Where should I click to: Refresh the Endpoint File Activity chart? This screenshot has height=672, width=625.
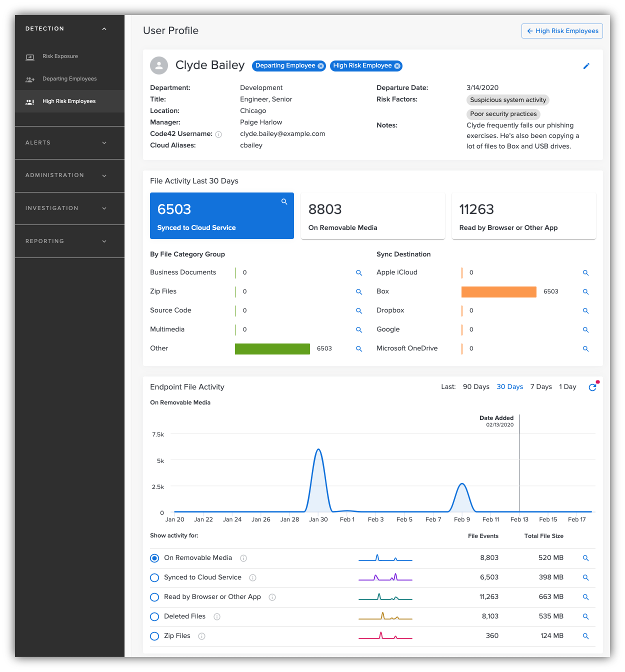coord(592,386)
